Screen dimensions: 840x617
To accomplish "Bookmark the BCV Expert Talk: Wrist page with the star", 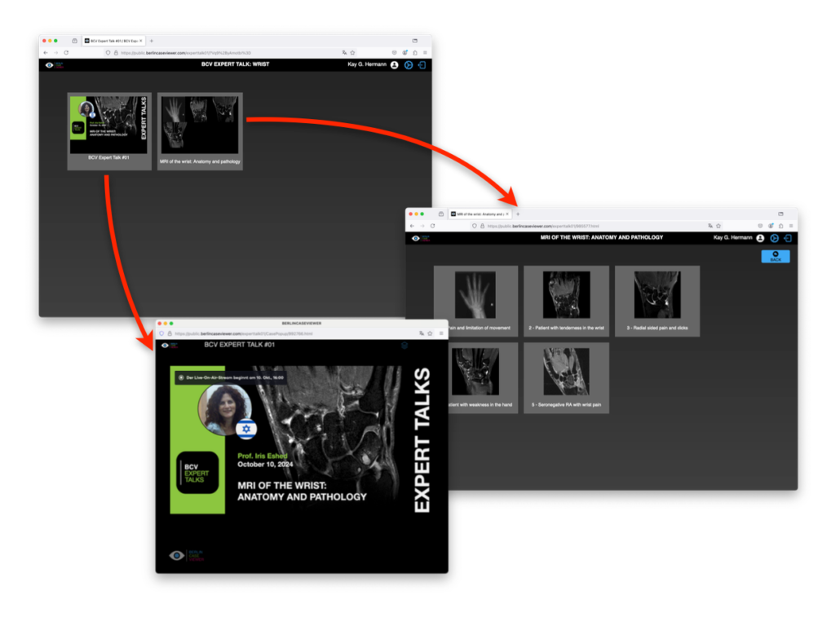I will (x=352, y=52).
